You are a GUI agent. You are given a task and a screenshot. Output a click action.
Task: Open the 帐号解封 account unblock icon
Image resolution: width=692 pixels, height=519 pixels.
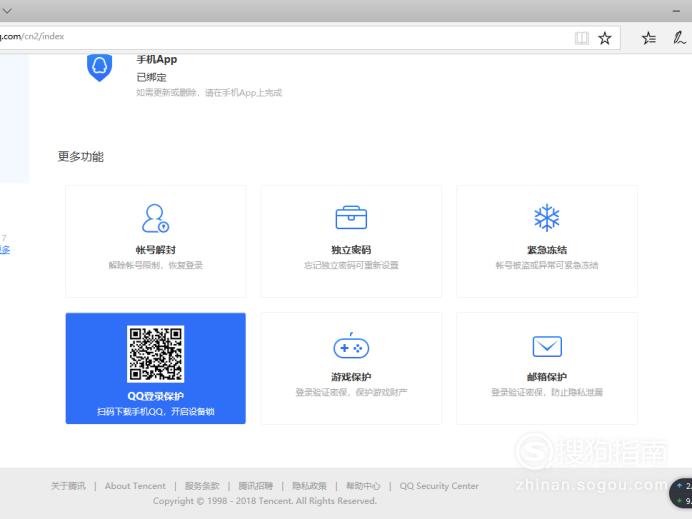click(x=155, y=218)
